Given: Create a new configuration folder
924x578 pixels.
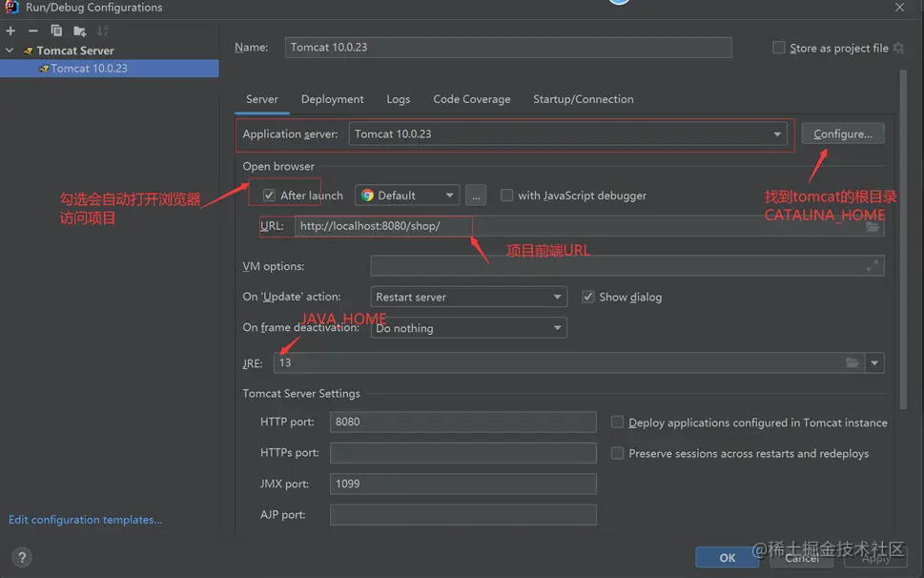Looking at the screenshot, I should (x=79, y=31).
